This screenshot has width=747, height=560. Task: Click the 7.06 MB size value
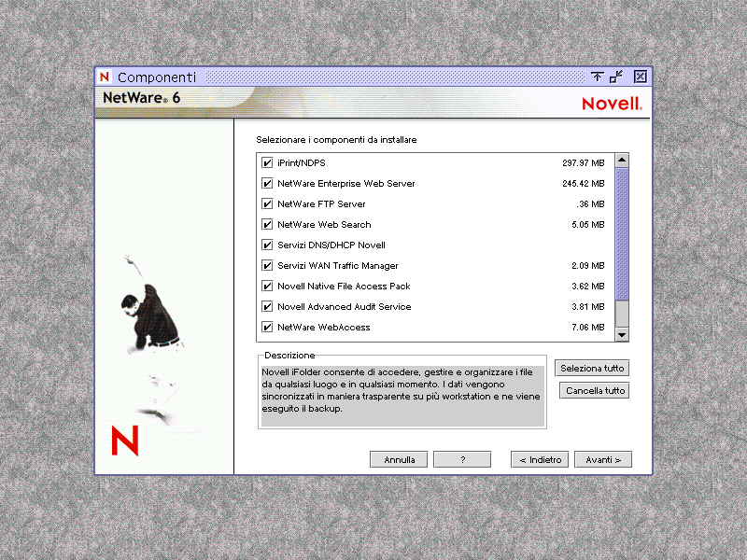(588, 327)
